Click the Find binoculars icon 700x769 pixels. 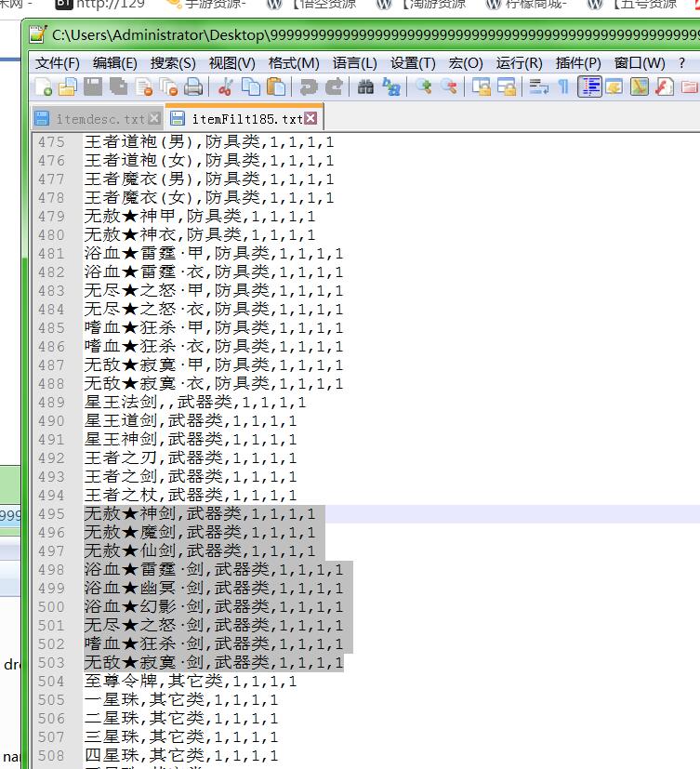pos(365,87)
